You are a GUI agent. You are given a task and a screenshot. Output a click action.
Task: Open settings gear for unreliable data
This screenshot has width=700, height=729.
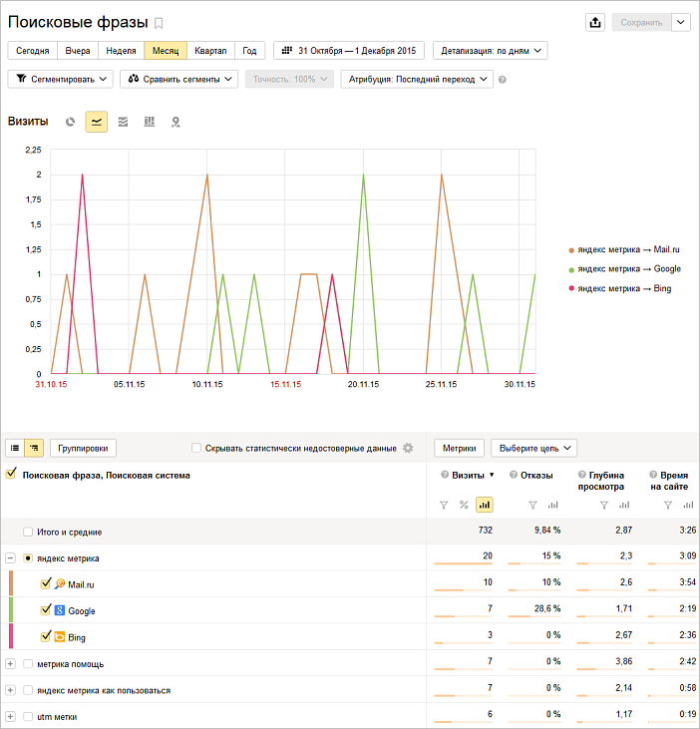pos(408,448)
